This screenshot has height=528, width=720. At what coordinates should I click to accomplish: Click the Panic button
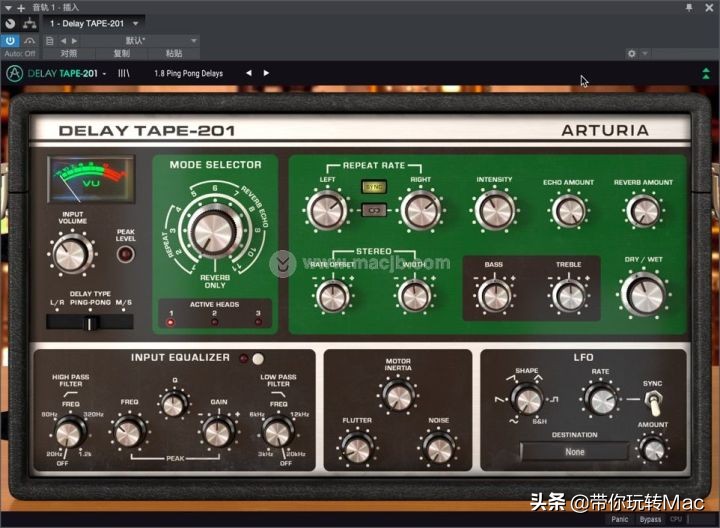click(x=619, y=519)
